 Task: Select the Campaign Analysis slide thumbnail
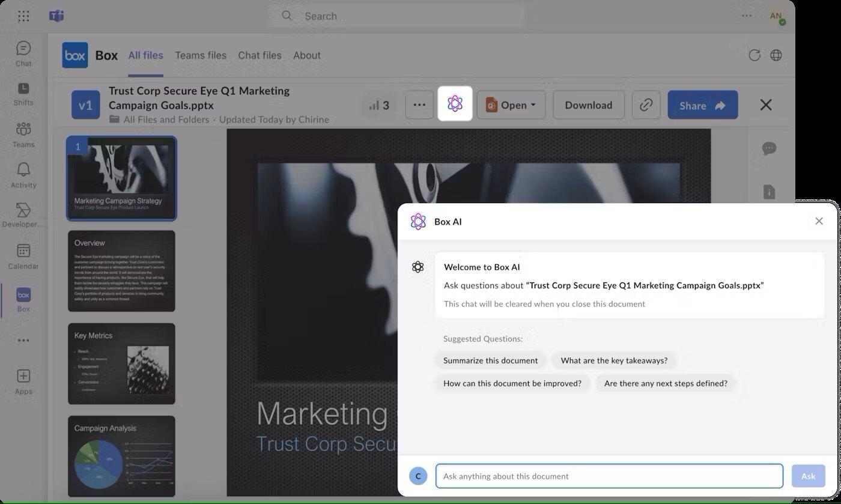121,457
